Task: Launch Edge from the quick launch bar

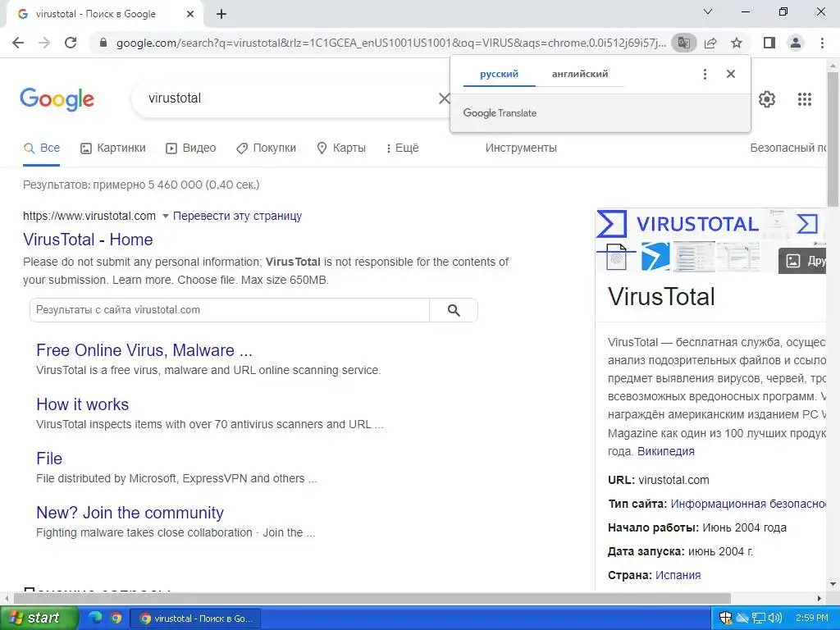Action: pyautogui.click(x=95, y=619)
